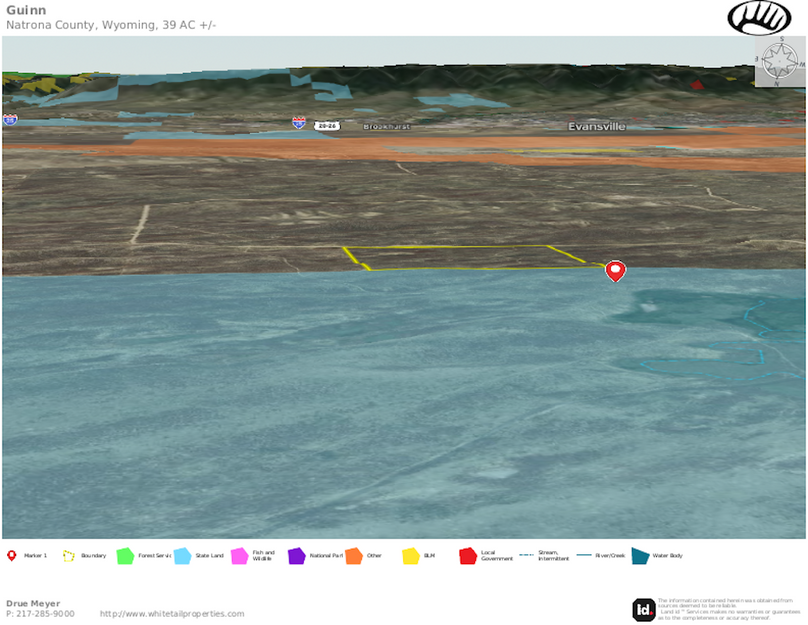Click the Marker 1 legend pin icon
Viewport: 808px width, 625px height.
(x=12, y=555)
